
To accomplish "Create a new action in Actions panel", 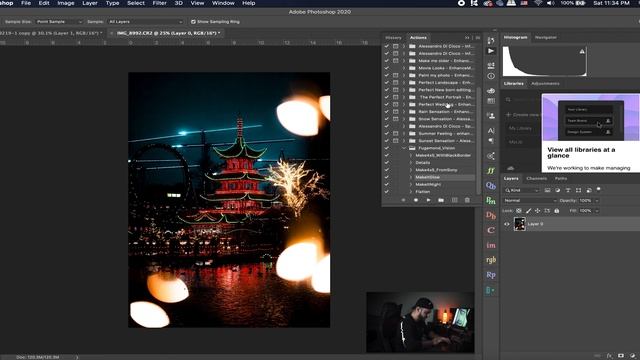I will (454, 200).
